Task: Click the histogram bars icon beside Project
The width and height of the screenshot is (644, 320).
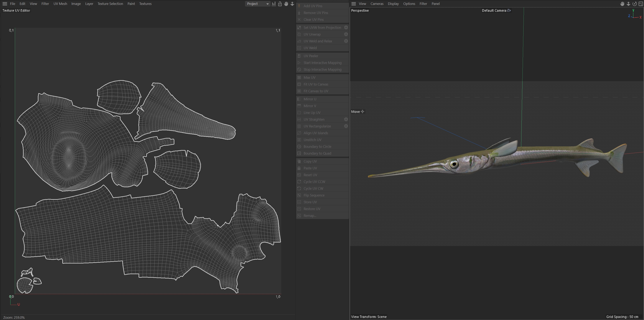Action: (x=274, y=4)
